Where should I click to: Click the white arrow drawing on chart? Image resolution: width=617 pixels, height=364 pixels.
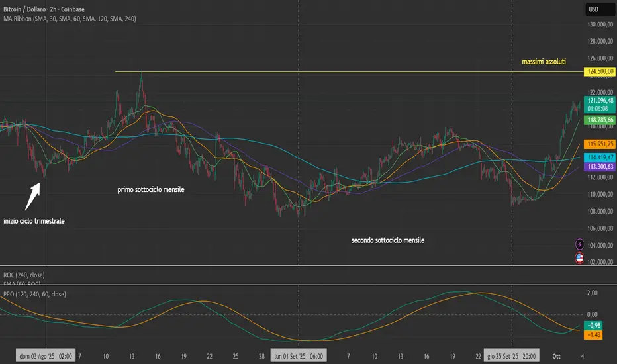click(x=34, y=193)
